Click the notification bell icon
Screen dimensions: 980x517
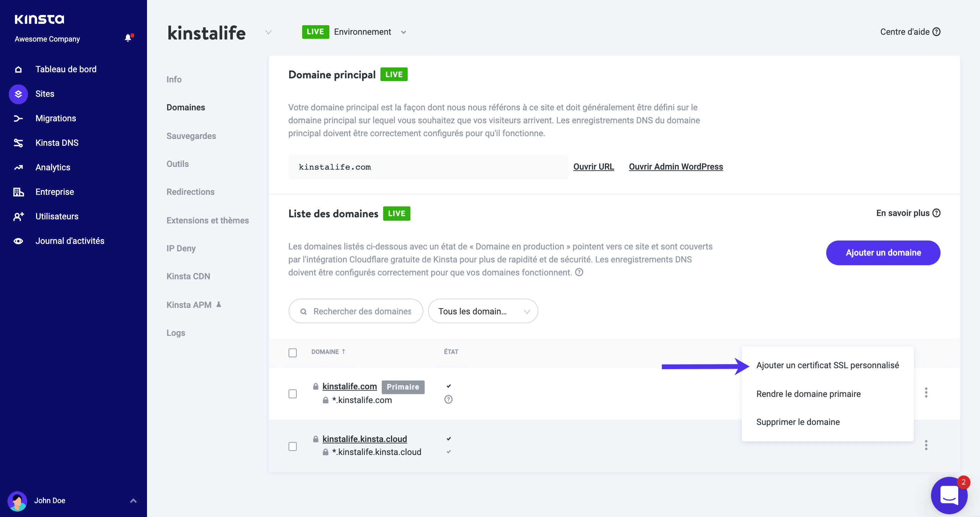point(128,38)
